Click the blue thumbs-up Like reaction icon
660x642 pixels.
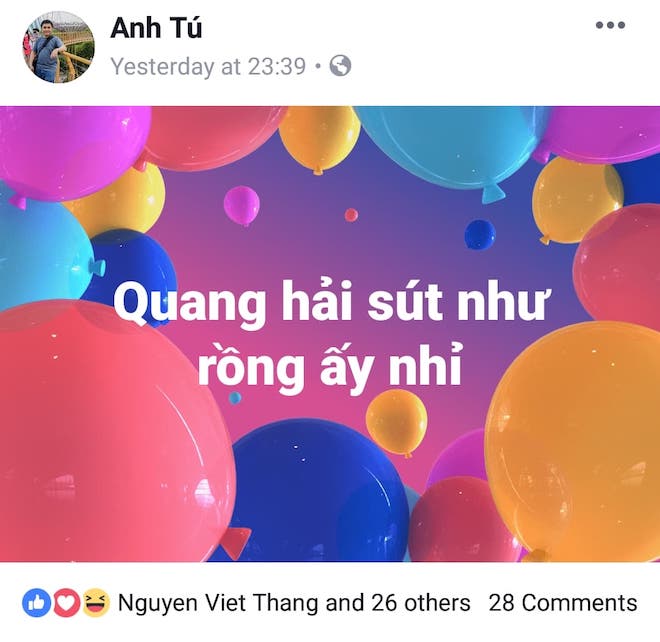[37, 603]
